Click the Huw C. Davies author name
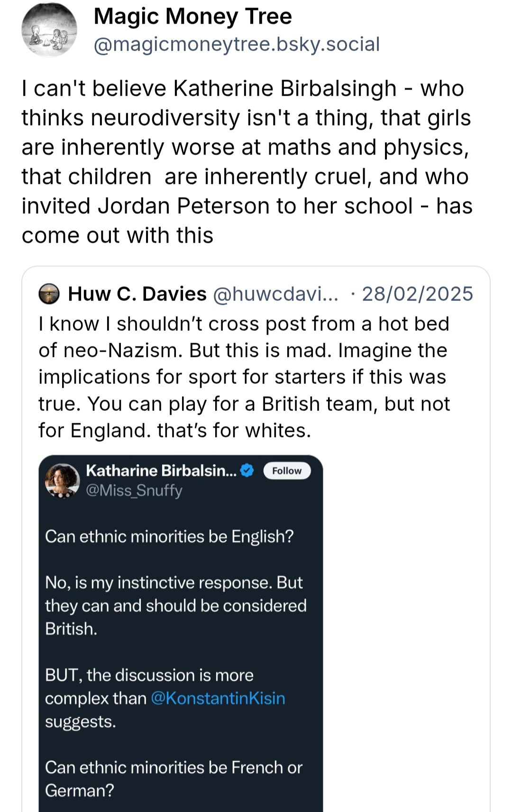The image size is (512, 812). coord(137,294)
